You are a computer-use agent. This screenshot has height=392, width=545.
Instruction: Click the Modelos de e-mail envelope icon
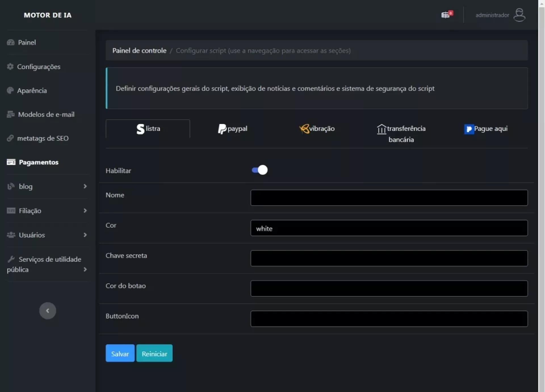[11, 114]
